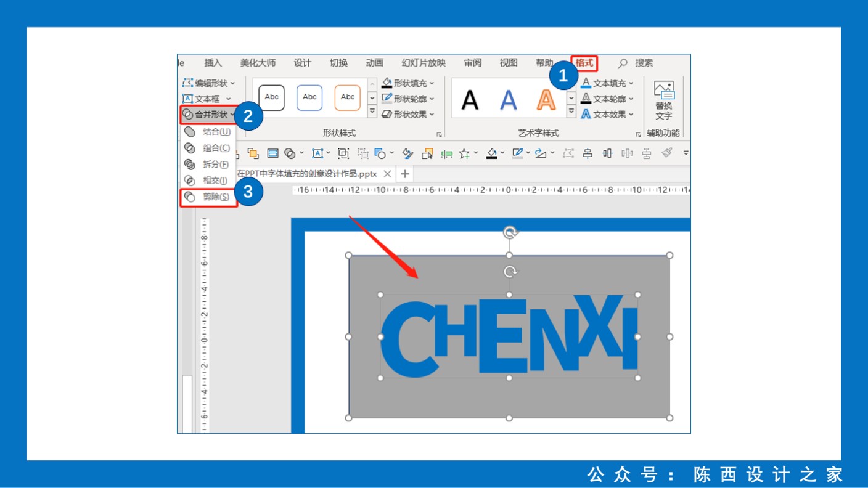Choose 相交(I) merge option
This screenshot has width=868, height=488.
click(208, 181)
